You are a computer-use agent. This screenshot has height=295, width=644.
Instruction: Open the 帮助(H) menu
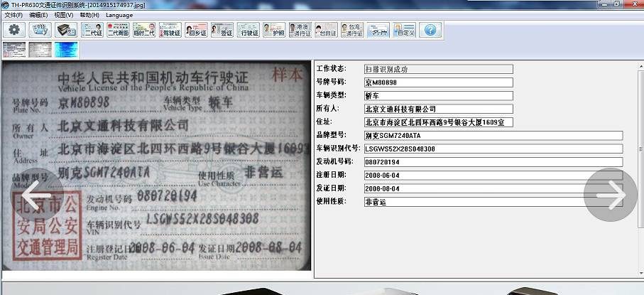pos(89,15)
